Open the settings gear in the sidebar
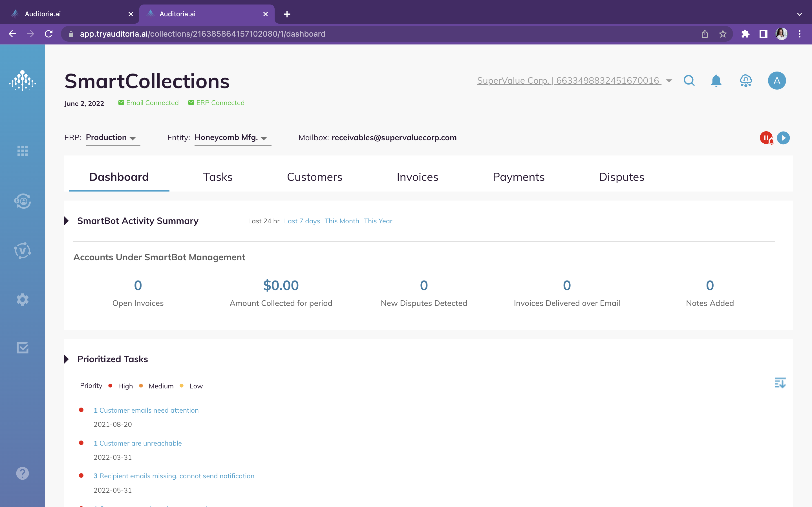This screenshot has width=812, height=507. coord(23,299)
